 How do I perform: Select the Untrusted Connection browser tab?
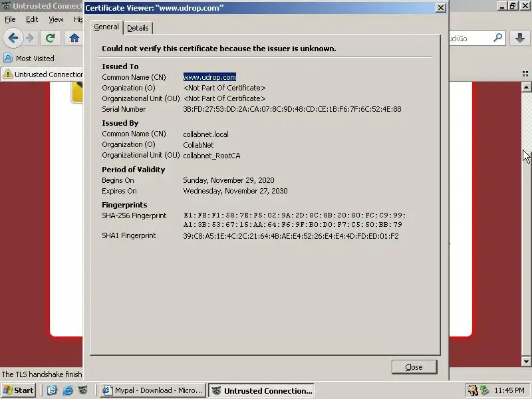43,74
